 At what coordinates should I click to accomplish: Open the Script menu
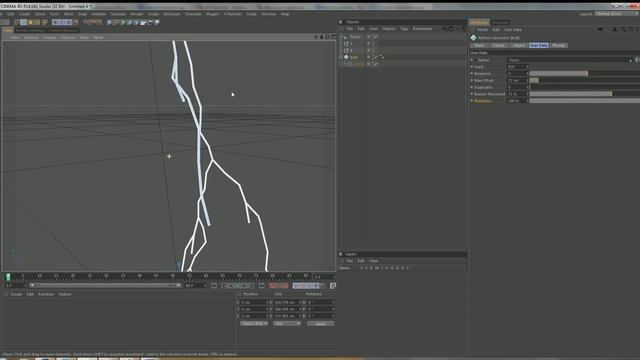click(251, 14)
